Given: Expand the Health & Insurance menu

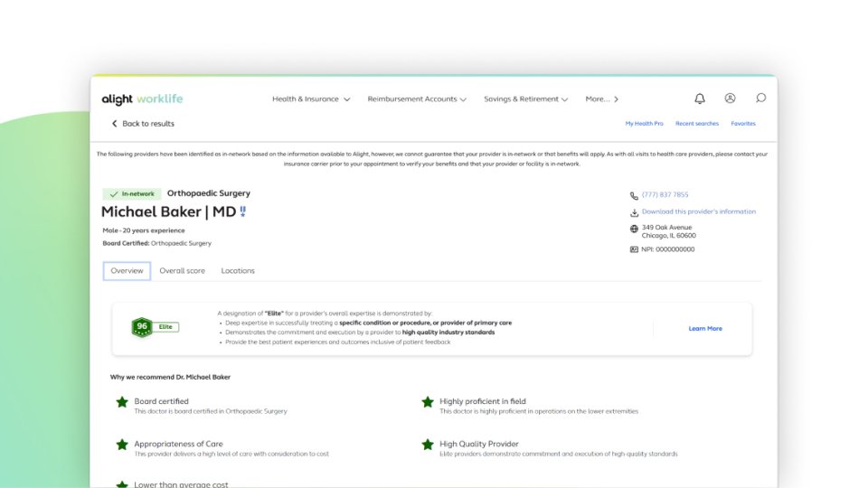Looking at the screenshot, I should tap(310, 99).
